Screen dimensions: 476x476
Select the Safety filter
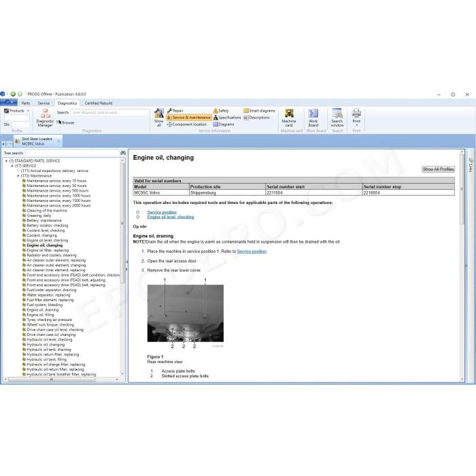[221, 111]
